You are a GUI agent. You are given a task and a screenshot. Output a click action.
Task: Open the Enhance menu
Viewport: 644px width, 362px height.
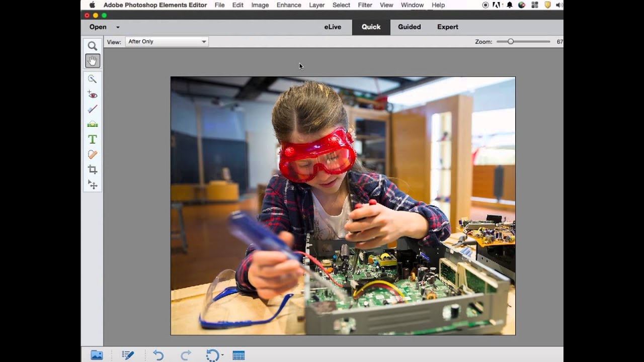pos(289,5)
